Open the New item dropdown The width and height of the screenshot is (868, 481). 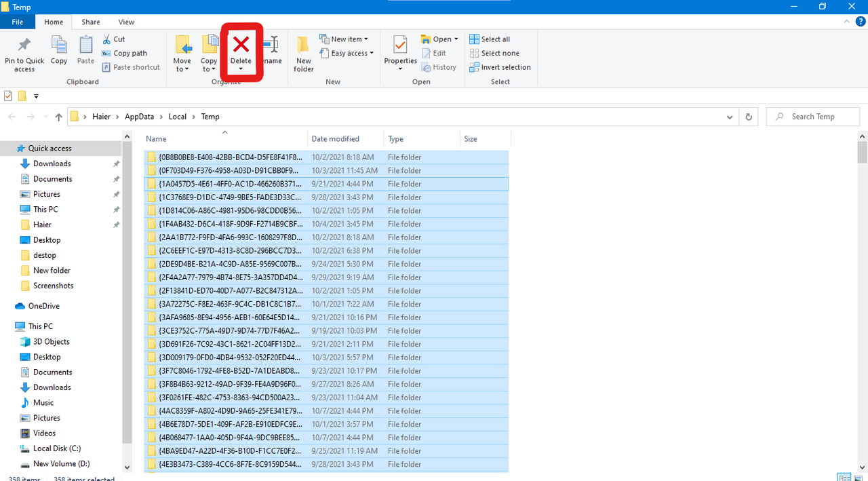[344, 39]
